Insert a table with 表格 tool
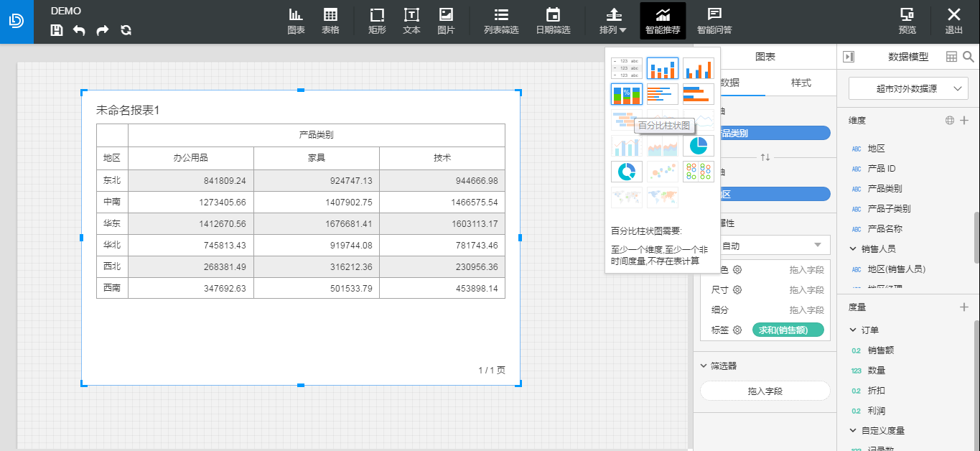This screenshot has width=980, height=451. coord(330,22)
